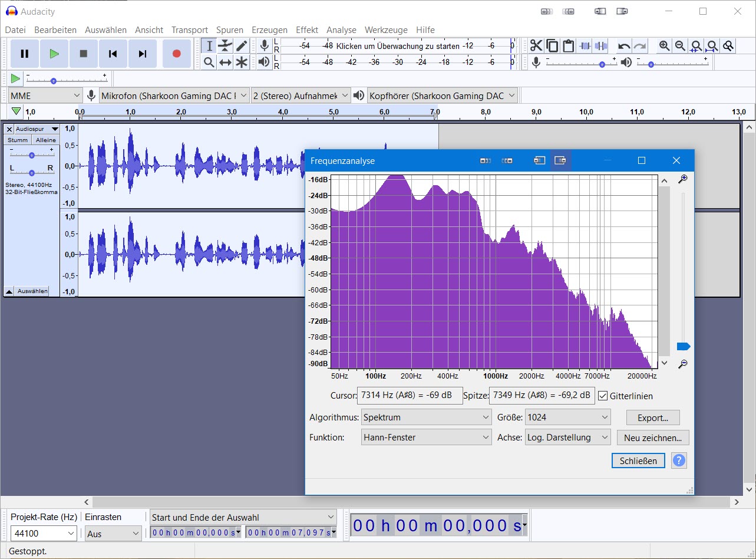Click the Cut scissors icon
Viewport: 756px width, 559px height.
coord(536,46)
